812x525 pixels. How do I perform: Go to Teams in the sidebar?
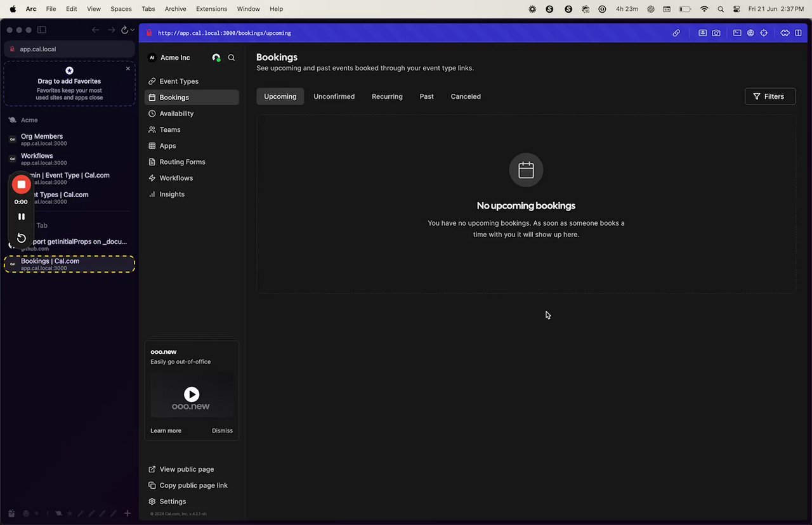[x=192, y=129]
